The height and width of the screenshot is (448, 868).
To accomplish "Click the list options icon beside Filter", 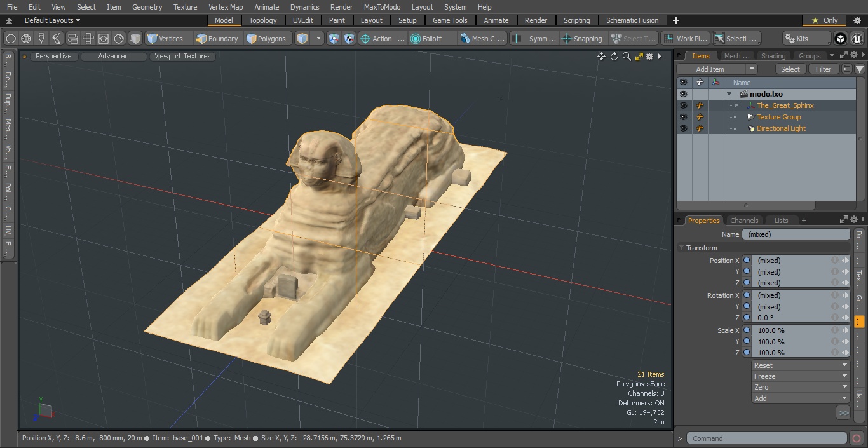I will point(847,69).
